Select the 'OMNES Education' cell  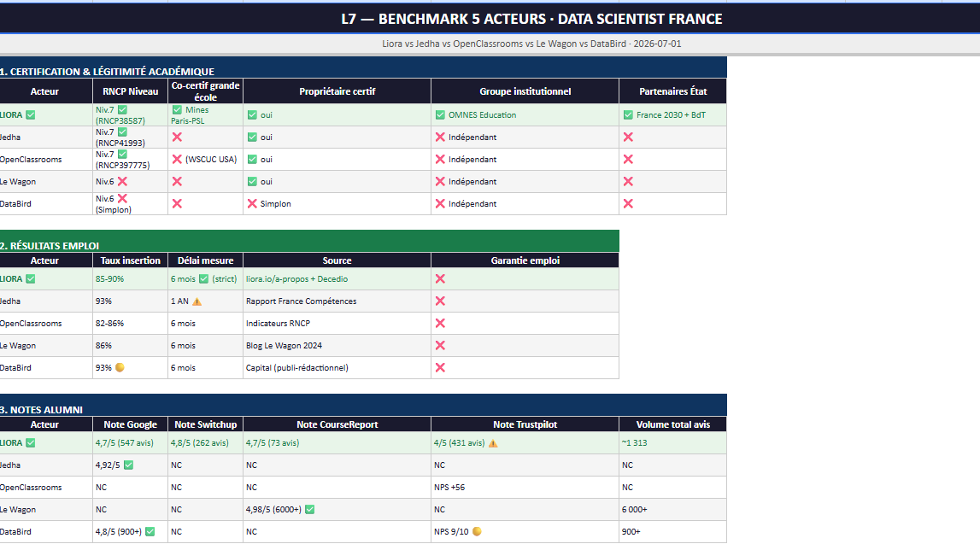pos(525,115)
